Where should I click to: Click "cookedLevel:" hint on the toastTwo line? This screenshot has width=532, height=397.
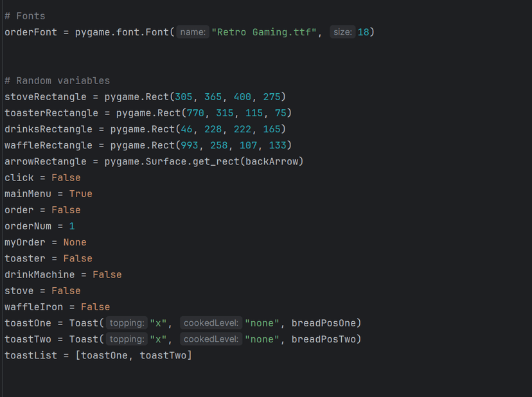click(211, 339)
